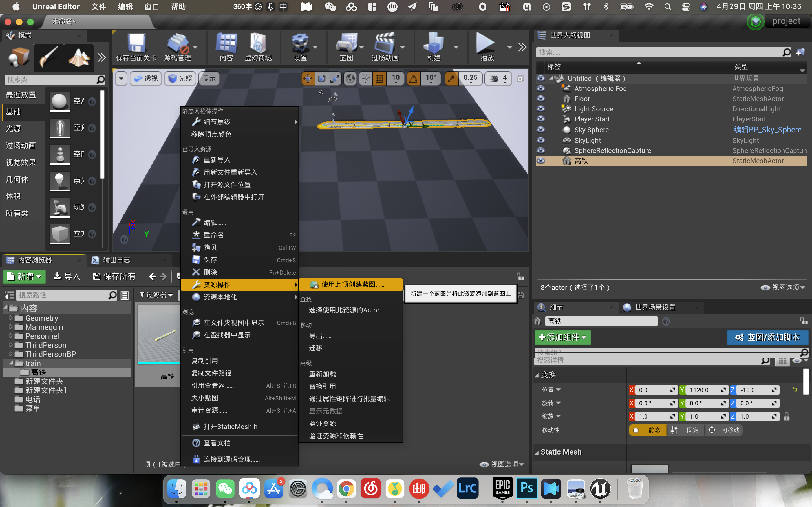Viewport: 812px width, 507px height.
Task: Click the 蓝图/添加脚本 button
Action: click(767, 337)
